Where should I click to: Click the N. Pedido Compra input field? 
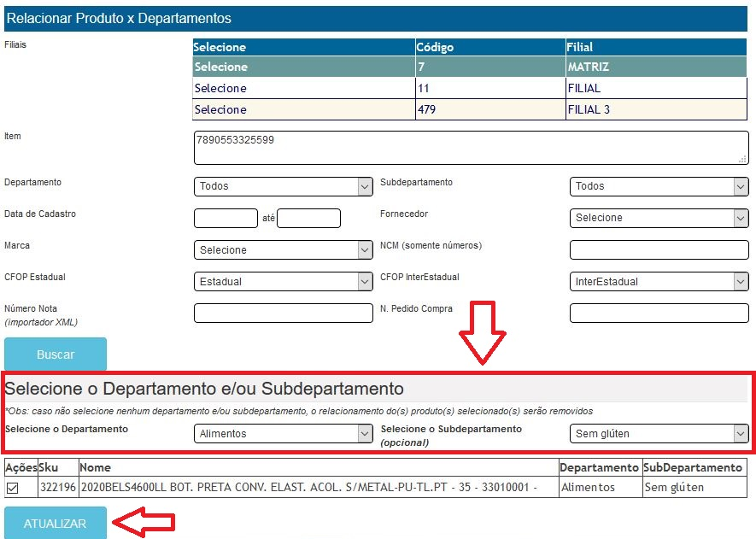pyautogui.click(x=659, y=313)
